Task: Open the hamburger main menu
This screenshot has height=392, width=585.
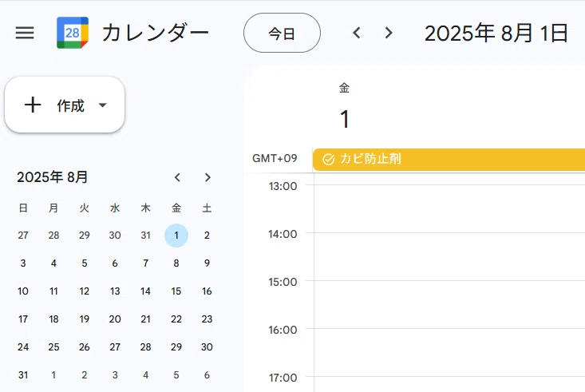Action: [25, 33]
